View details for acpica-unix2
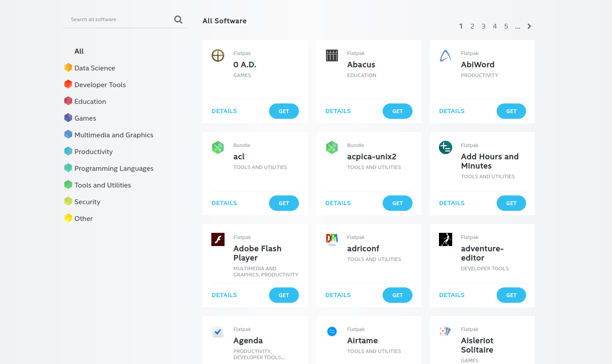The image size is (612, 364). coord(338,203)
